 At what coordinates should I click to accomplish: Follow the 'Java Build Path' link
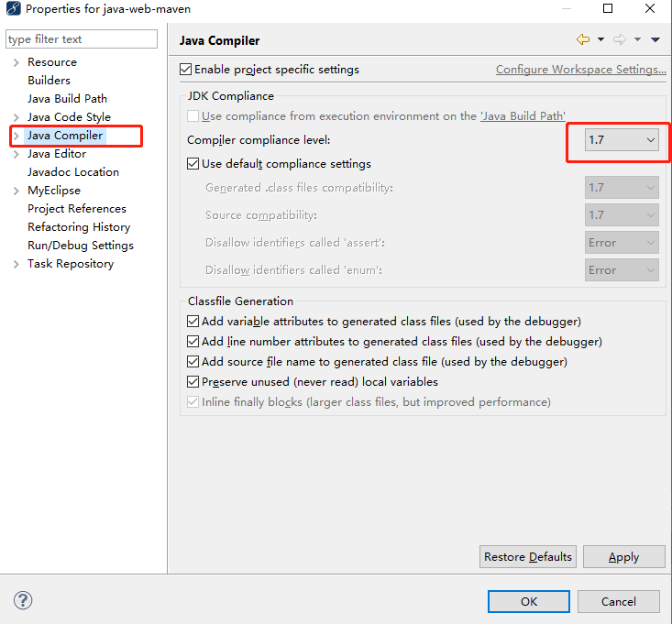coord(523,116)
